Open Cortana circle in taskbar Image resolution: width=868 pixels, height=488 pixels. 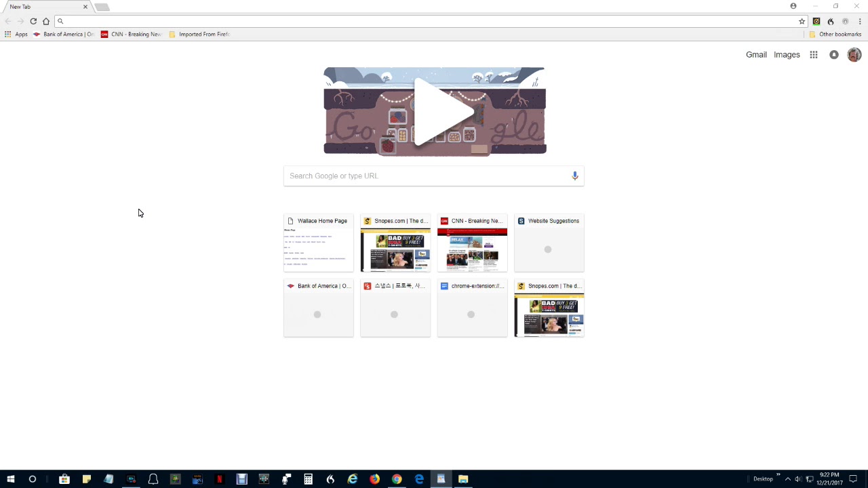[x=33, y=479]
